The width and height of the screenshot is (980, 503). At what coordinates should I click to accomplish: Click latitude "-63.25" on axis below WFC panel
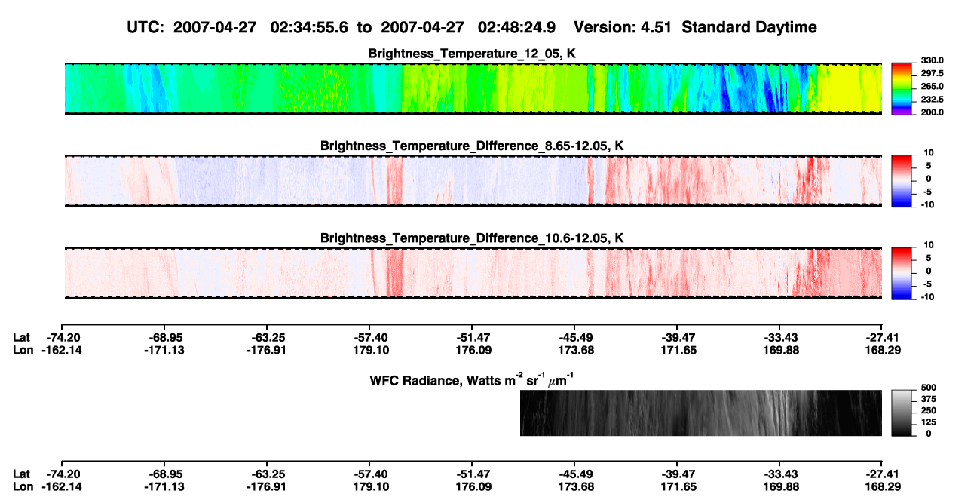point(266,474)
